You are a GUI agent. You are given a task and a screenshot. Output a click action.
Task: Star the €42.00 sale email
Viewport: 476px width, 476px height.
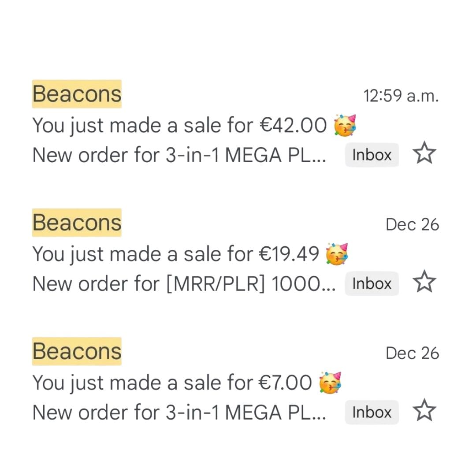[x=424, y=154]
